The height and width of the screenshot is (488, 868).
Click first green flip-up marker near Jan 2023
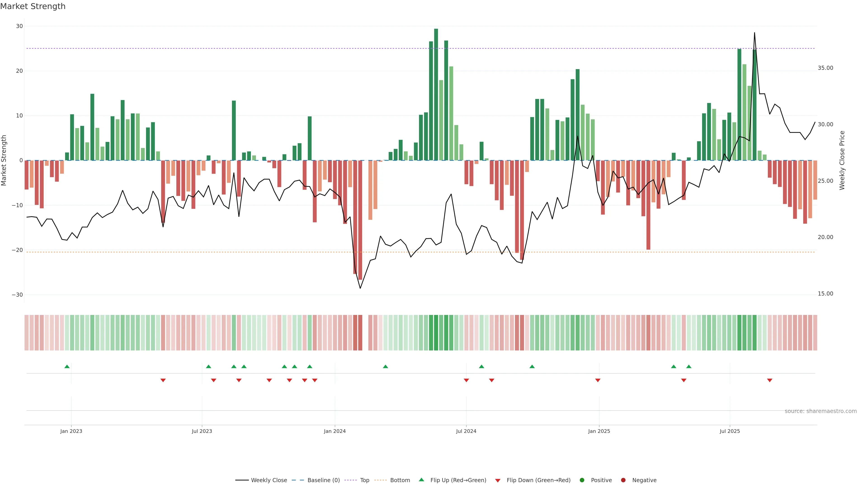67,366
